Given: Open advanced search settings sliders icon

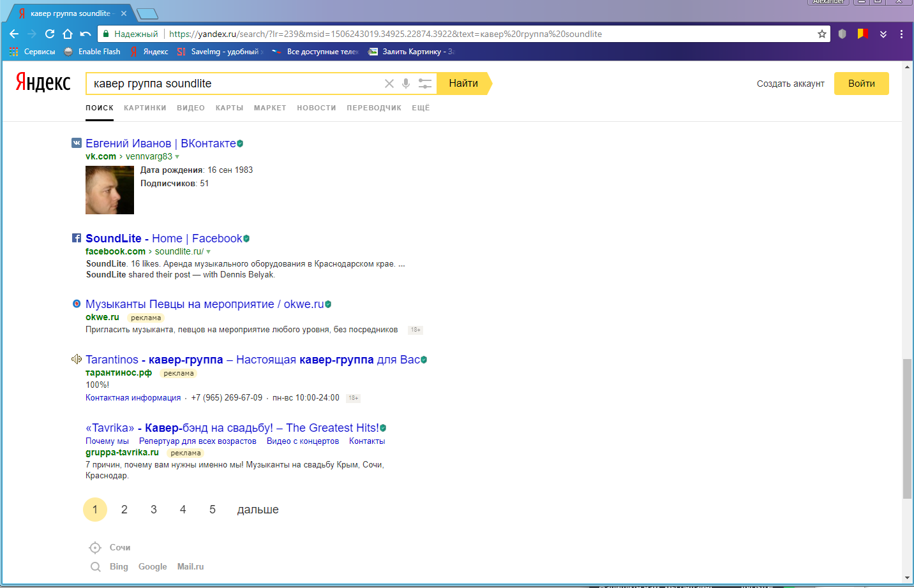Looking at the screenshot, I should tap(425, 84).
